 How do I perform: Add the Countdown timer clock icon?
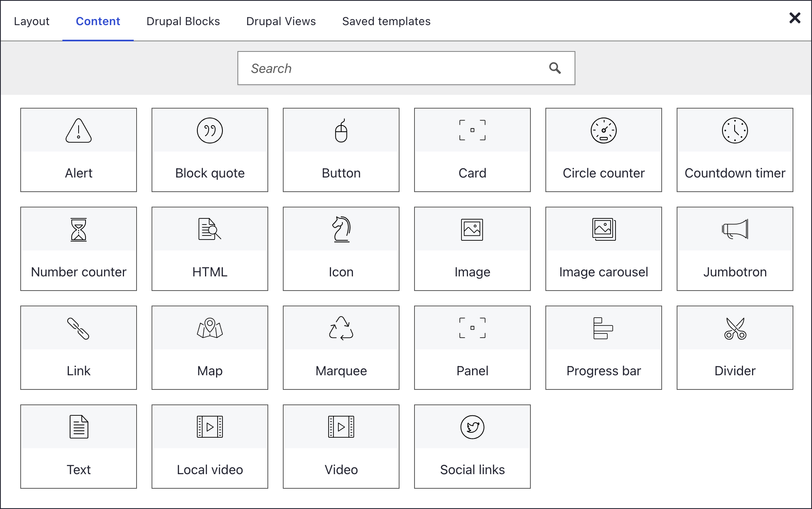pyautogui.click(x=735, y=130)
